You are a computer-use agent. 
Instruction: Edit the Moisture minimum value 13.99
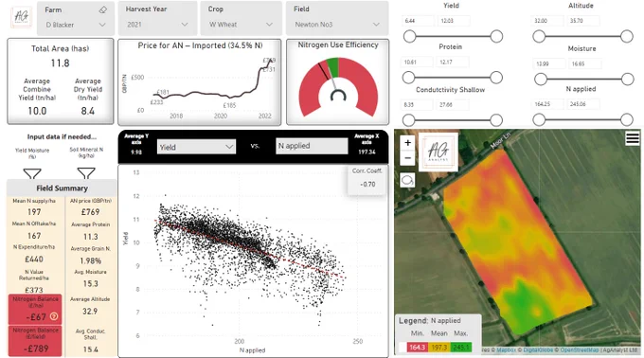coord(549,63)
